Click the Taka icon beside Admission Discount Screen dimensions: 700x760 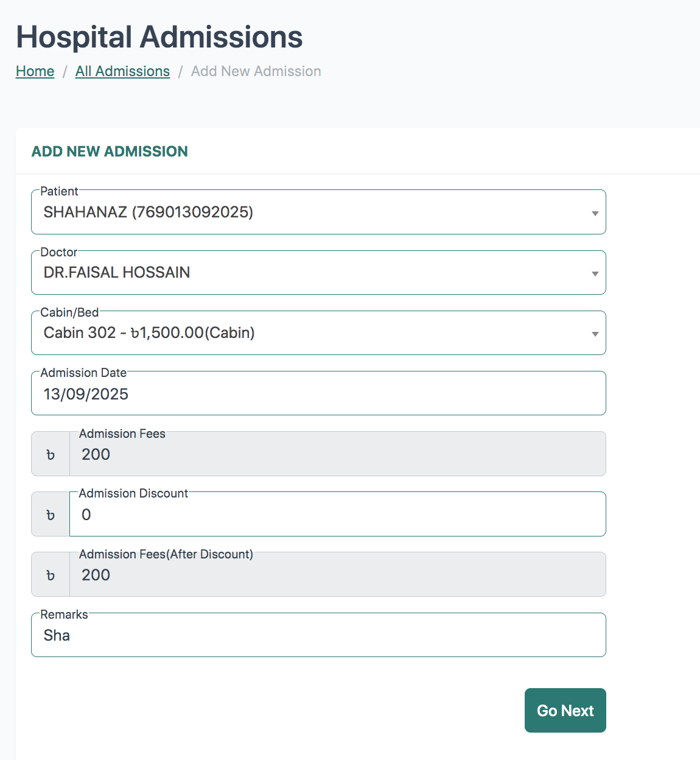(51, 515)
